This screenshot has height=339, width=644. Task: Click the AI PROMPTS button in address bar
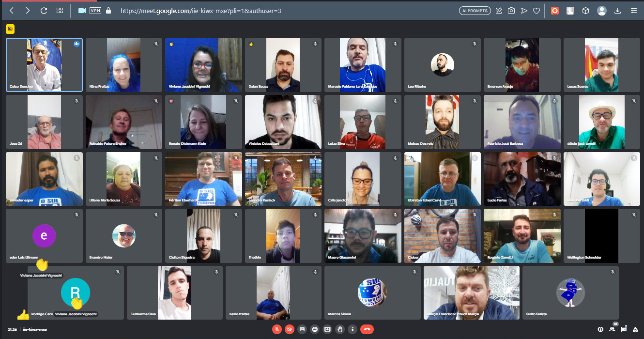click(x=475, y=11)
